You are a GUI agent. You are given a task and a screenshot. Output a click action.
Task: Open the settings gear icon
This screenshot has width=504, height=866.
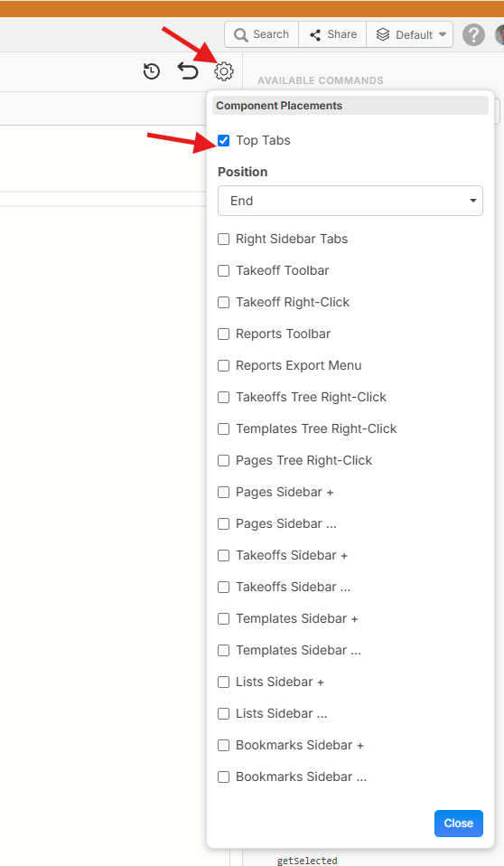pos(224,71)
